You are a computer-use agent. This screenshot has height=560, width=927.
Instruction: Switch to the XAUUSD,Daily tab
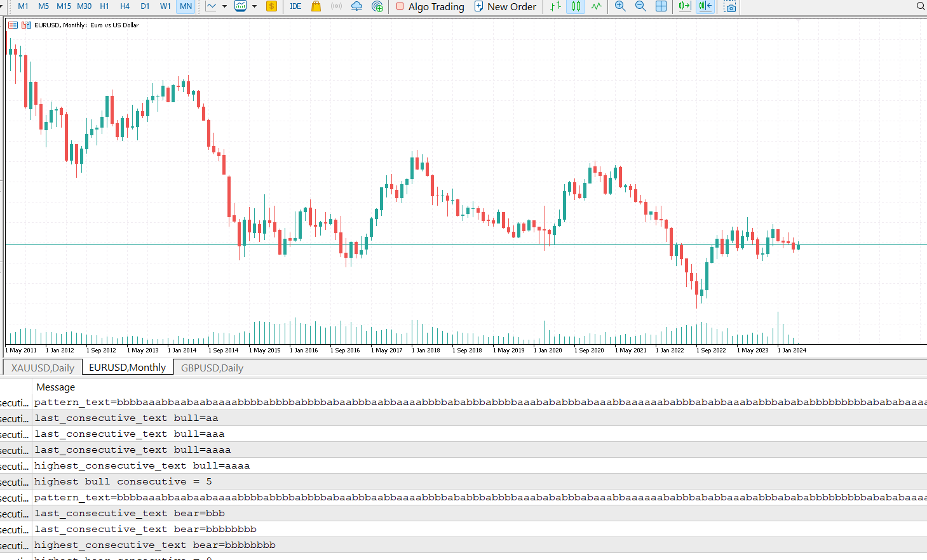pyautogui.click(x=42, y=368)
